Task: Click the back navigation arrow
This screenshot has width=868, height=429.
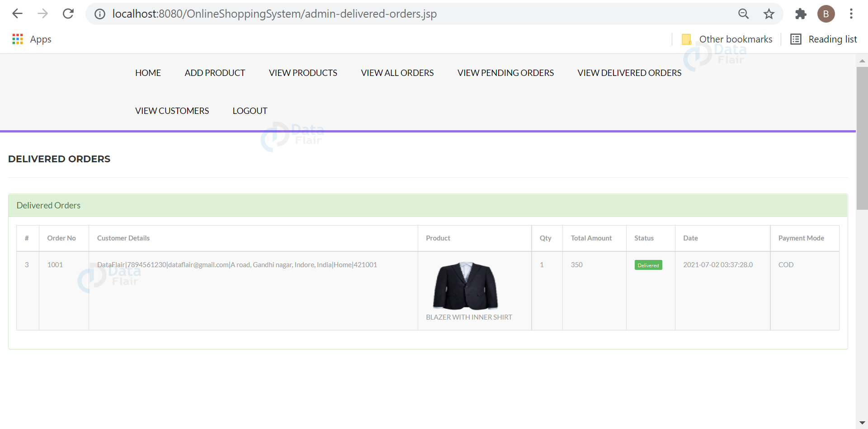Action: (x=17, y=14)
